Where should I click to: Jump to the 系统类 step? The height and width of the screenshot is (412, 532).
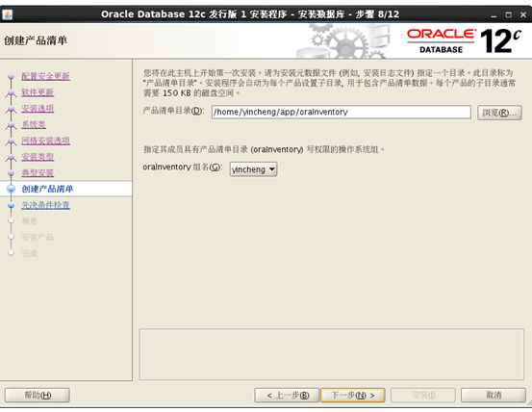[x=34, y=124]
